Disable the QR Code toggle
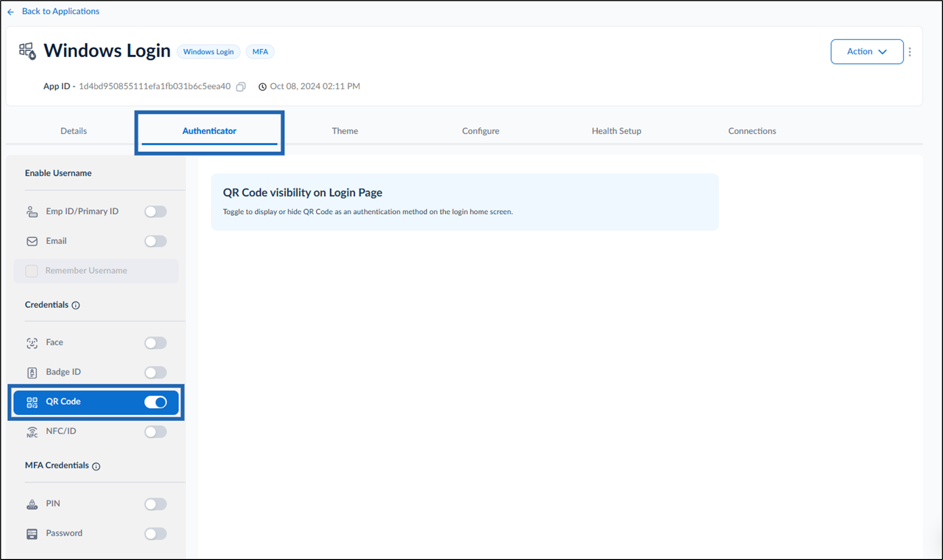943x560 pixels. pyautogui.click(x=156, y=402)
